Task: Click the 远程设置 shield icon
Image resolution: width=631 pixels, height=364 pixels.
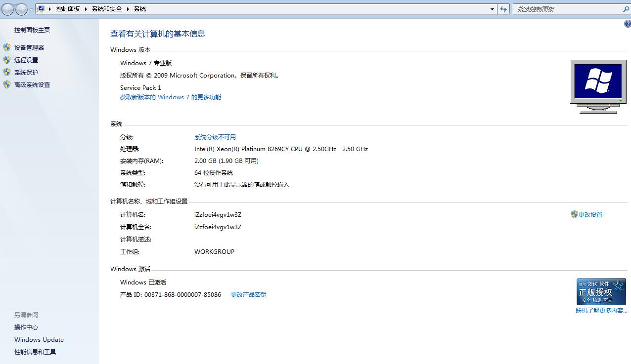Action: click(x=6, y=60)
